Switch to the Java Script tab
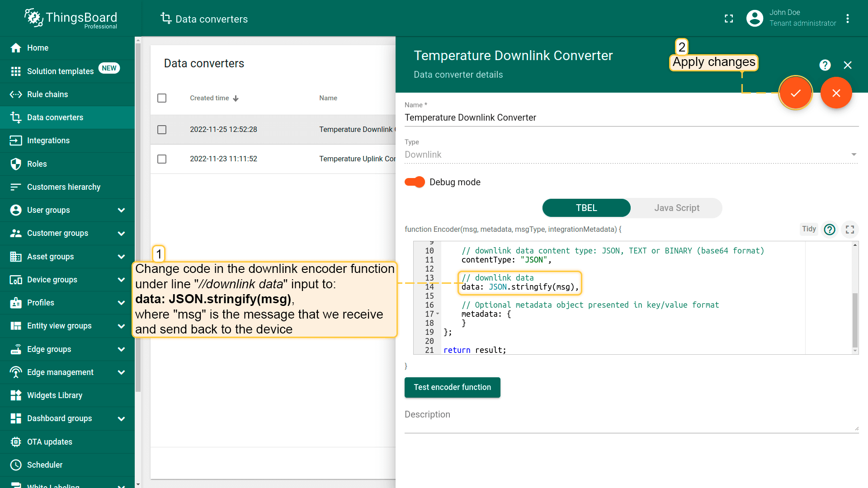The width and height of the screenshot is (868, 488). pos(676,208)
